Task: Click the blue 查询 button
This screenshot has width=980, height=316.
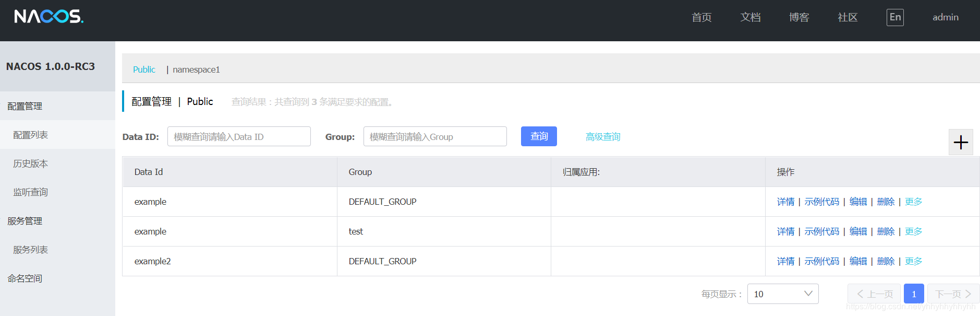Action: (539, 136)
